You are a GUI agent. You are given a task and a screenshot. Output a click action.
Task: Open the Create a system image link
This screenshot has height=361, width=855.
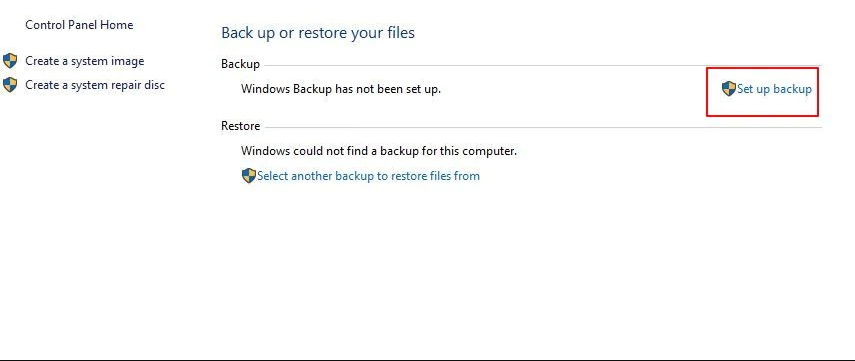click(85, 61)
